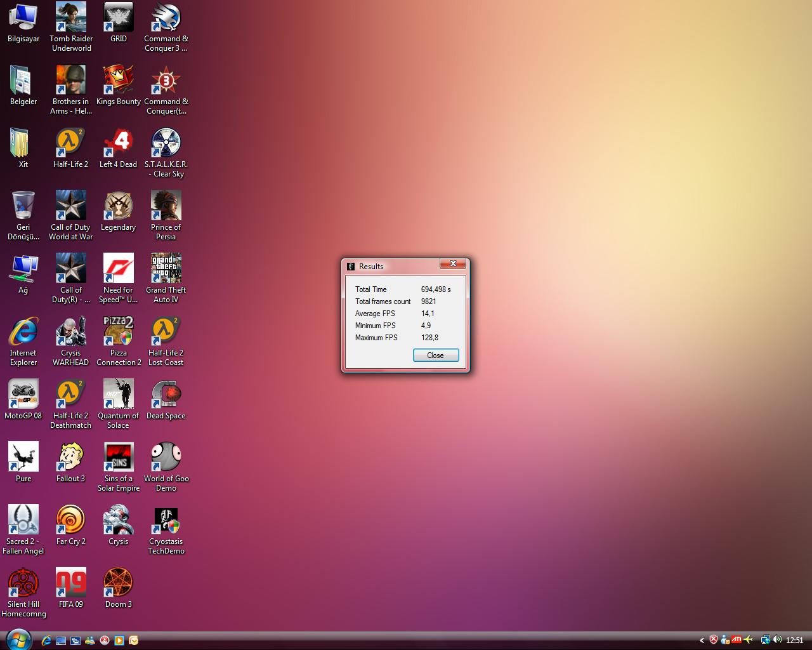This screenshot has height=650, width=812.
Task: Select the Command & Conquer(t...) shortcut
Action: coord(166,90)
